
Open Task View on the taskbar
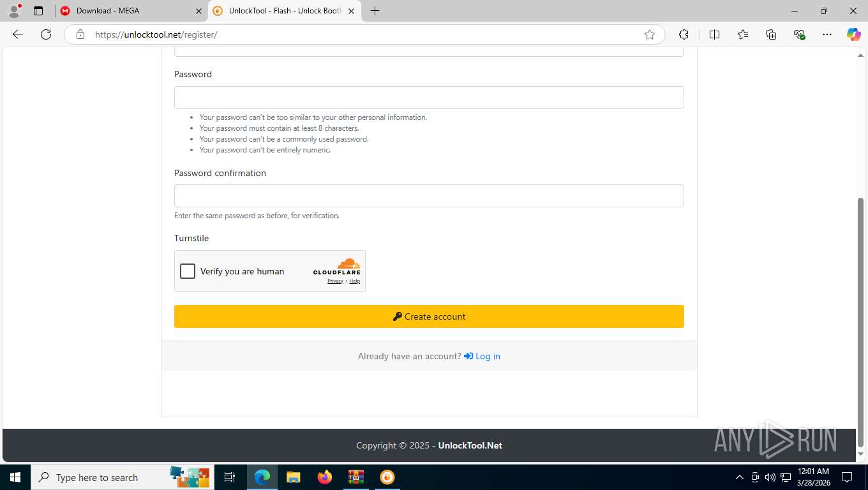(230, 477)
